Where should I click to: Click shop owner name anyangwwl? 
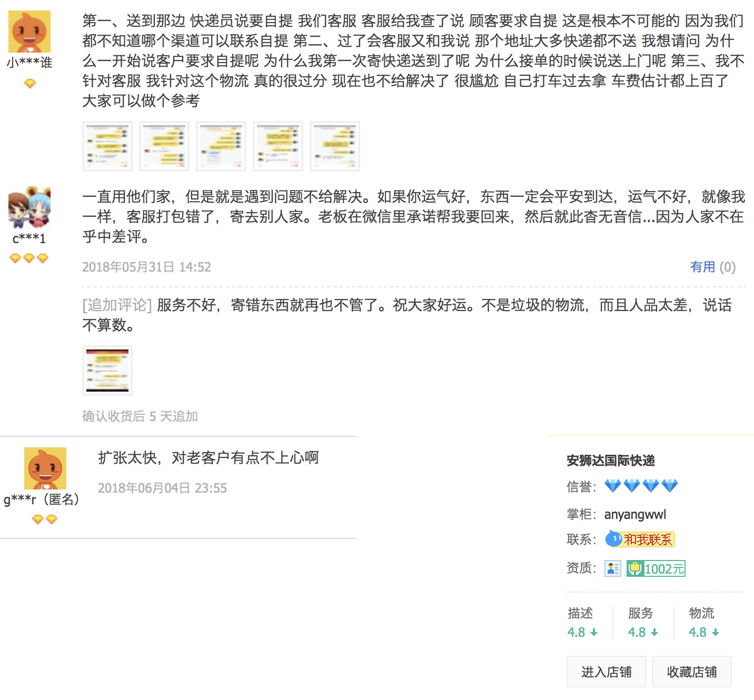[x=635, y=514]
